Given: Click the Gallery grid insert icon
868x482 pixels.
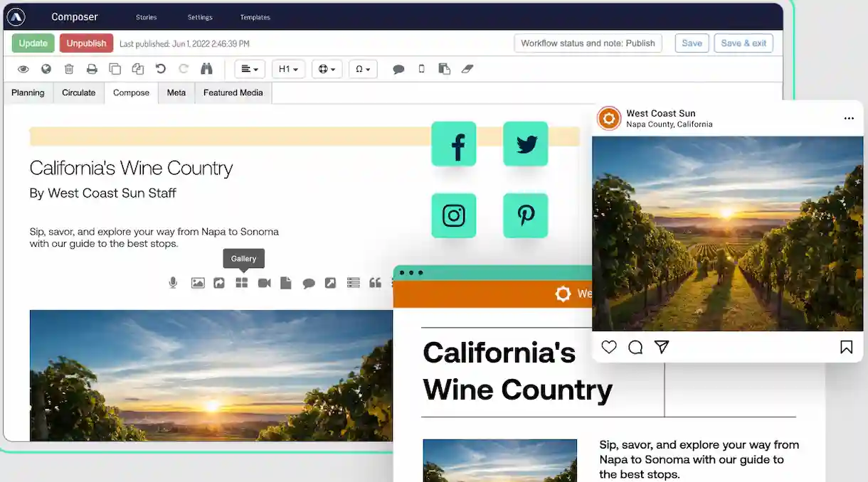Looking at the screenshot, I should [242, 283].
